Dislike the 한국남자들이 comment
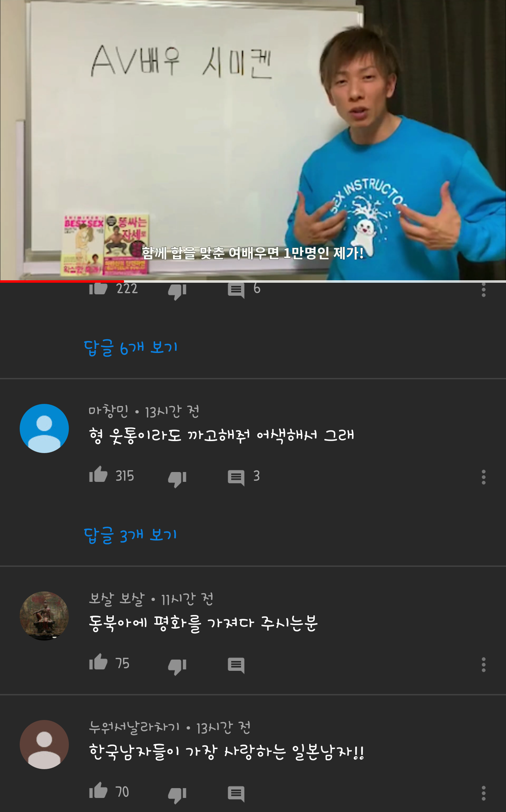Viewport: 506px width, 812px height. coord(177,795)
